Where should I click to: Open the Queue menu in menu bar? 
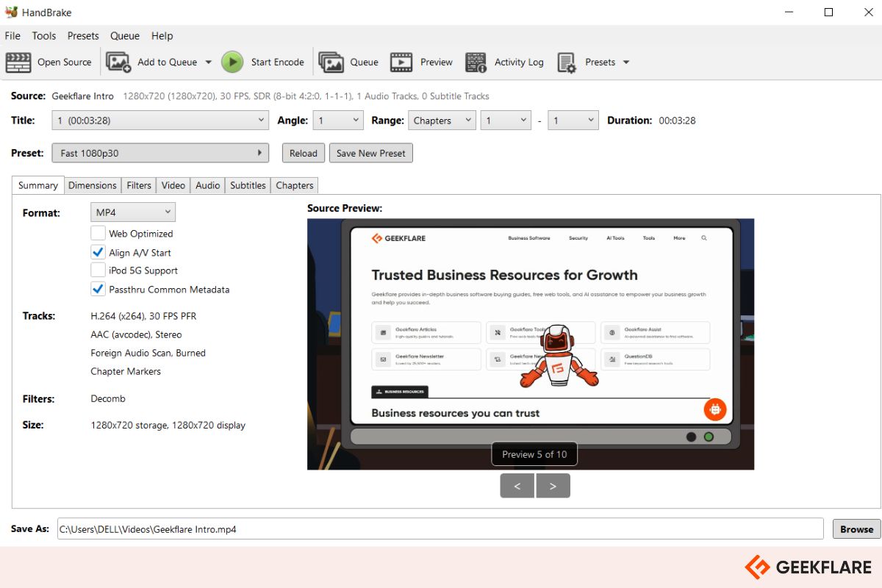pyautogui.click(x=125, y=35)
